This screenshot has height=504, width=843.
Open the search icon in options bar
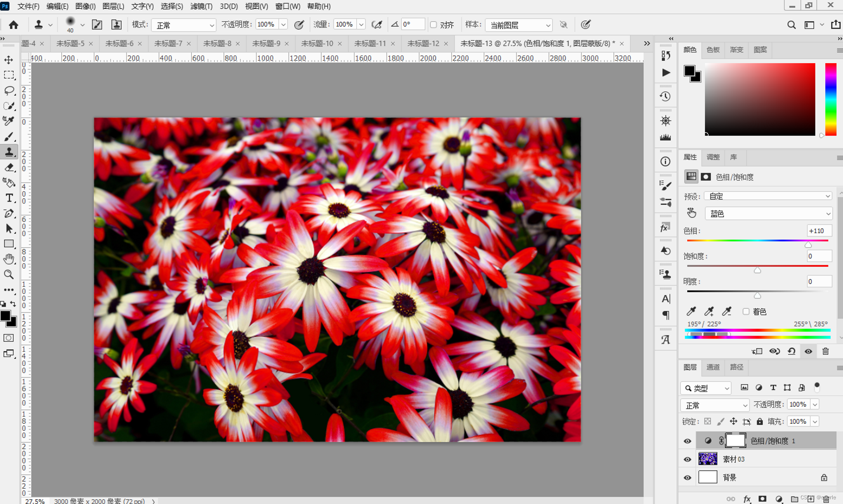[792, 25]
